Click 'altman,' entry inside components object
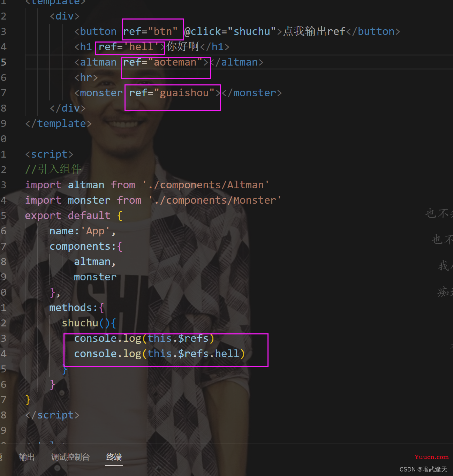453x476 pixels. pos(95,262)
